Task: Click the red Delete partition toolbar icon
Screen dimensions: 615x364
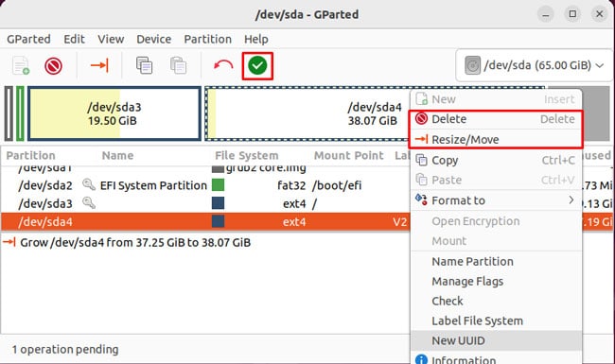Action: 53,65
